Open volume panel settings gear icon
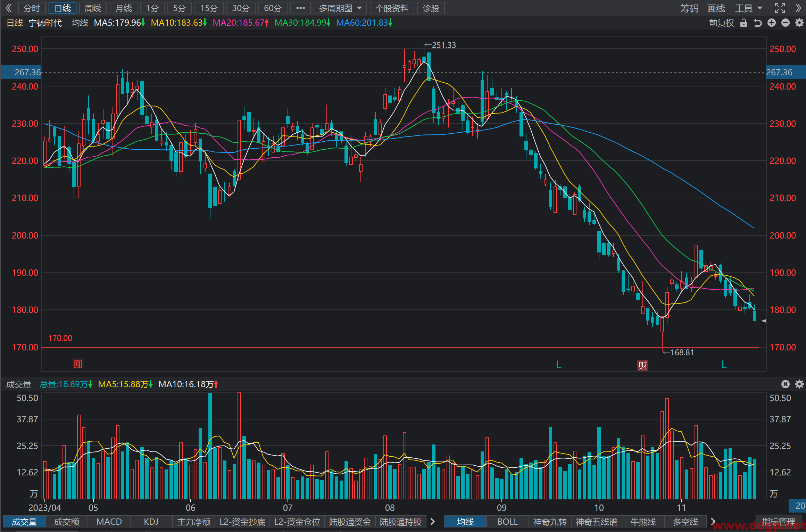The image size is (806, 532). point(799,384)
